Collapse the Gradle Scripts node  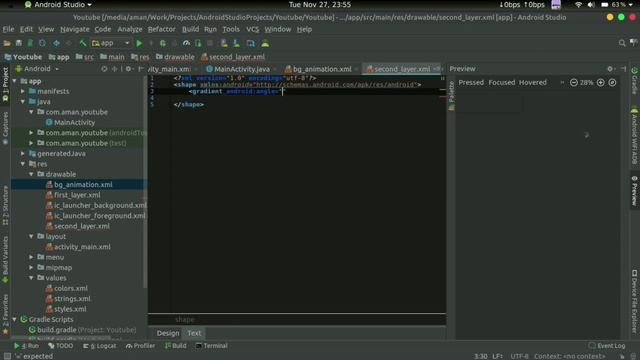coord(15,320)
